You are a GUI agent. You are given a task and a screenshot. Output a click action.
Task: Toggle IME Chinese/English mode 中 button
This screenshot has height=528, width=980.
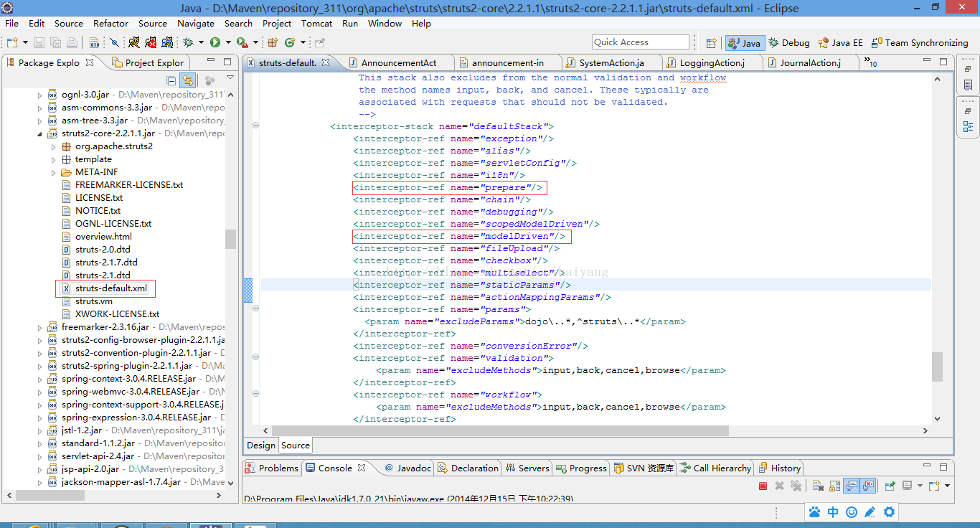tap(833, 512)
